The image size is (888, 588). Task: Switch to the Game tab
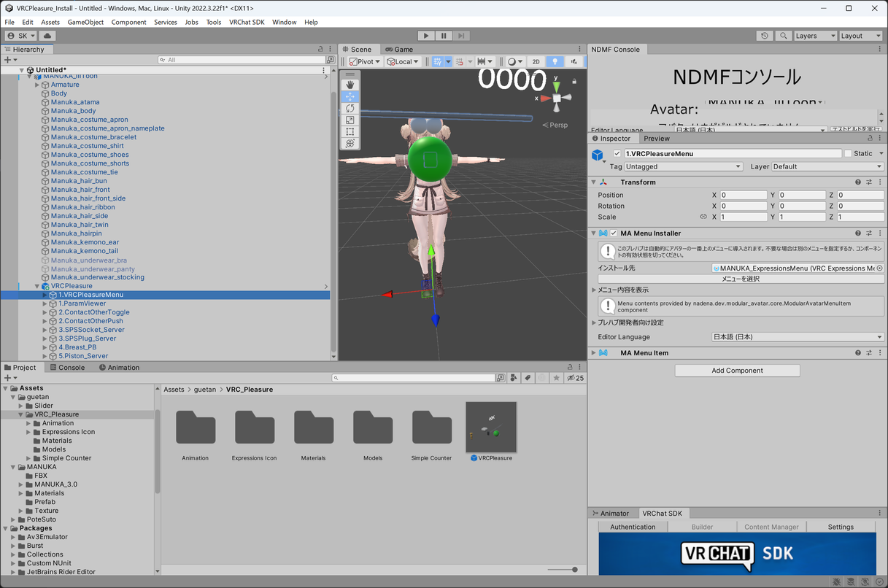(398, 50)
